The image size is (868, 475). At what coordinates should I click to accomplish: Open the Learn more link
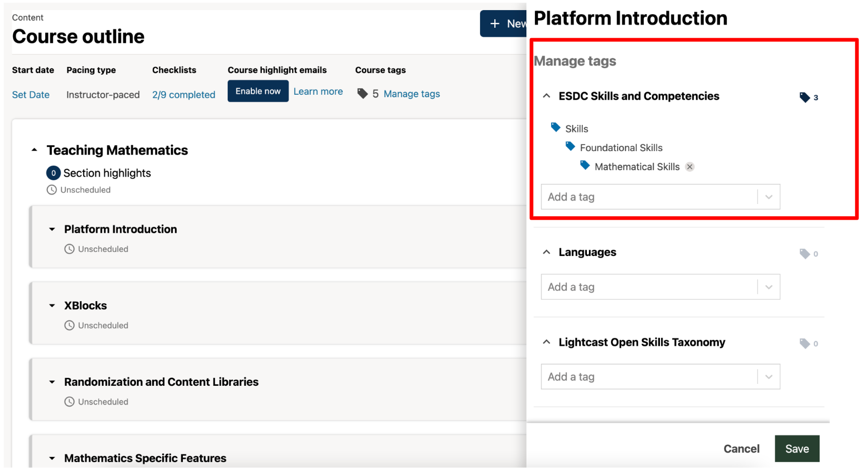(x=318, y=92)
